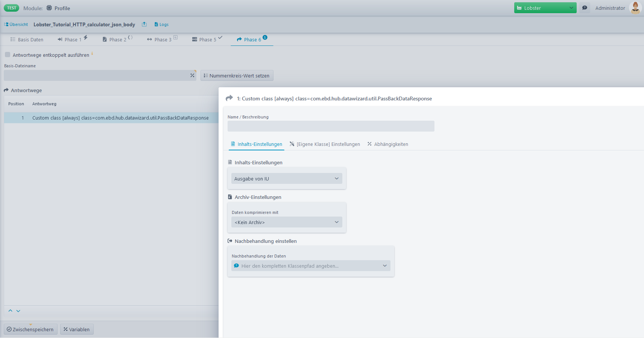Click Nummernkreis-Wert setzen button
Viewport: 644px width, 338px height.
[x=237, y=76]
